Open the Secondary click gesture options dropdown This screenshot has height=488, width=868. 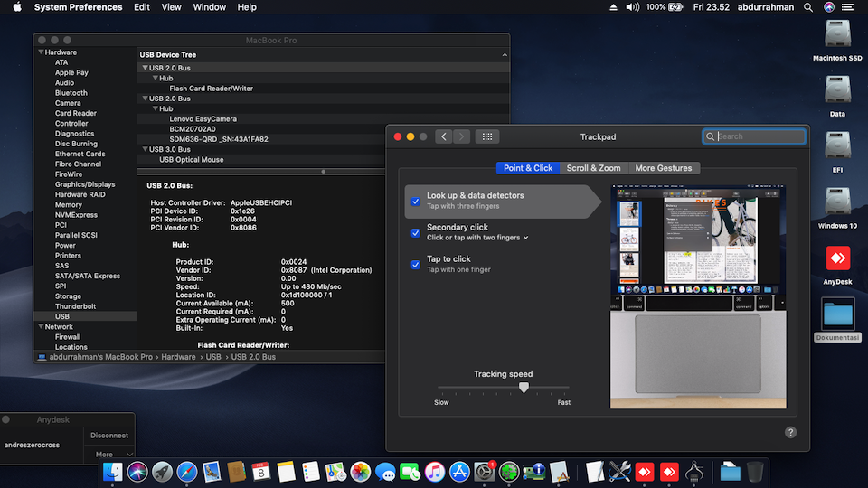525,238
